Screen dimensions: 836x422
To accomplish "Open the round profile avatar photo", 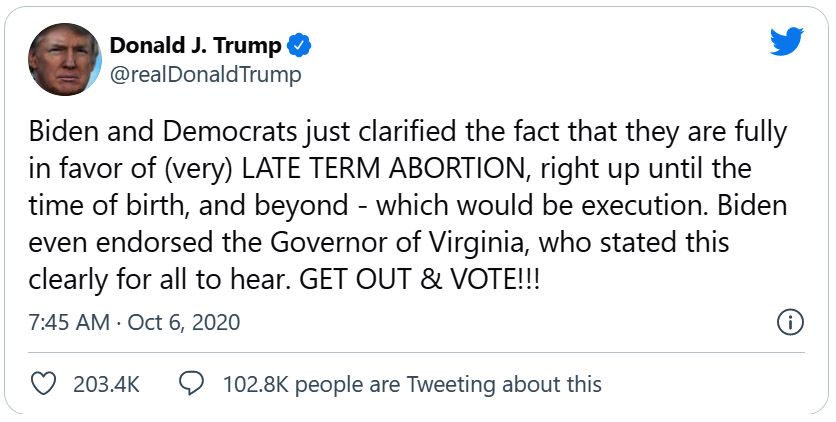I will (65, 59).
